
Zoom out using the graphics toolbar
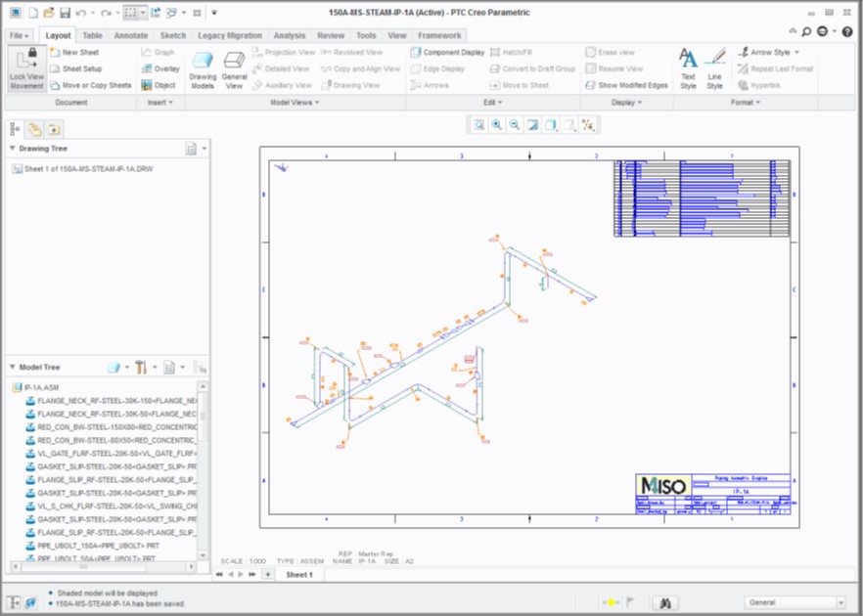(514, 125)
